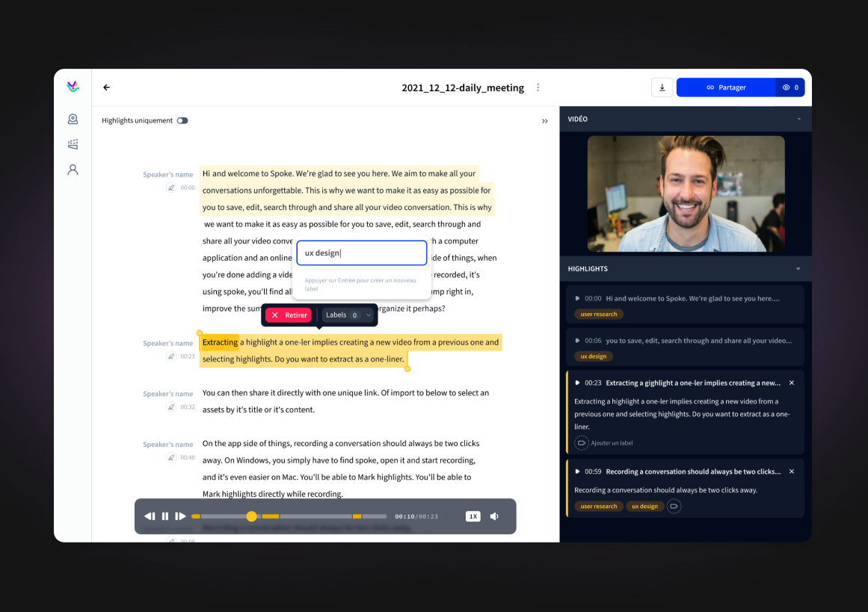The image size is (868, 612).
Task: Click the Retirer button
Action: click(x=289, y=315)
